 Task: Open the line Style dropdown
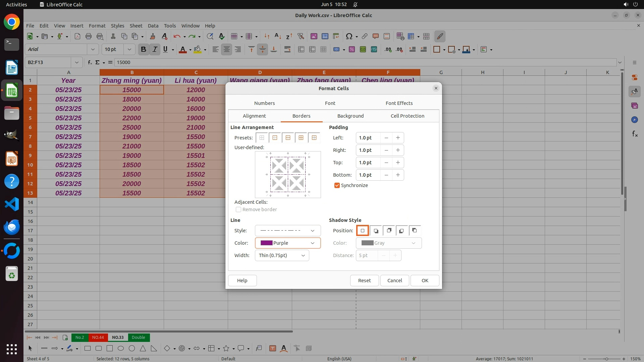click(287, 231)
